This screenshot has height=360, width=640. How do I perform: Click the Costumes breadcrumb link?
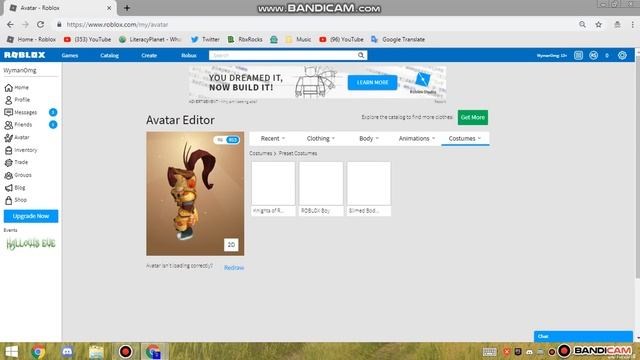coord(260,153)
